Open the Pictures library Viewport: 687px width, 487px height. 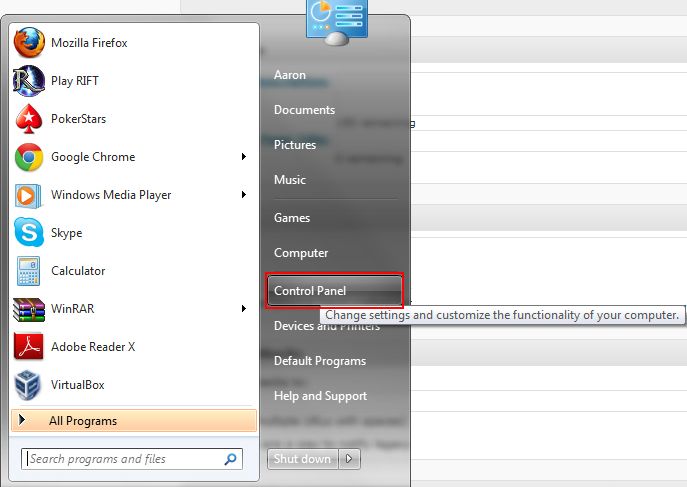tap(295, 145)
